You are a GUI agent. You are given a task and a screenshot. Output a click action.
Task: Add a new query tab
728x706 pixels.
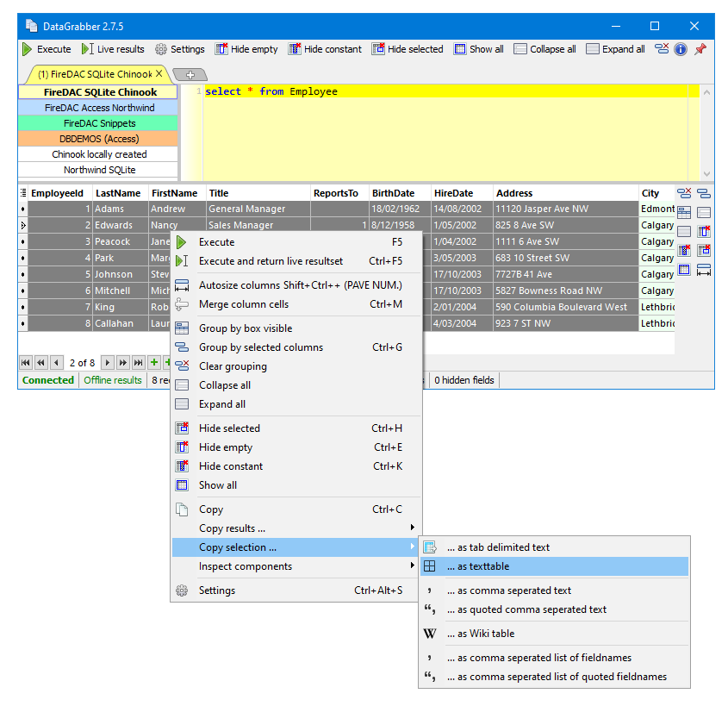[190, 75]
